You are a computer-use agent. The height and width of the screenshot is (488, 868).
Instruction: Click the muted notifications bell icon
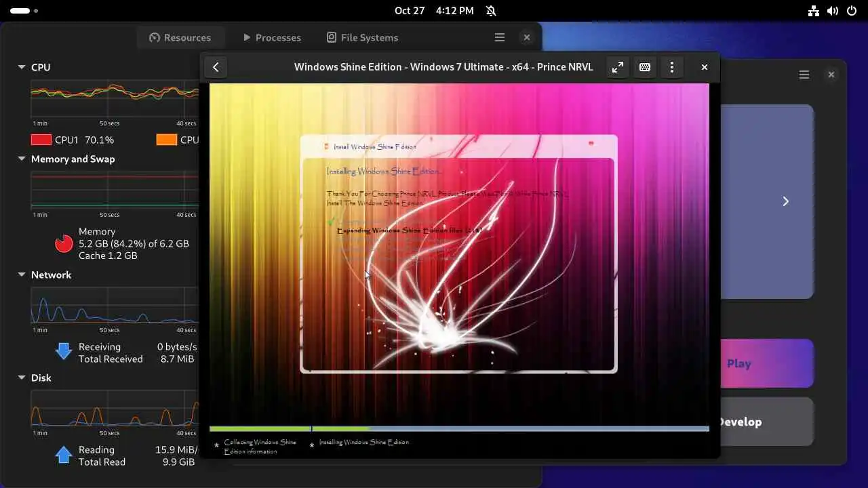[x=491, y=11]
